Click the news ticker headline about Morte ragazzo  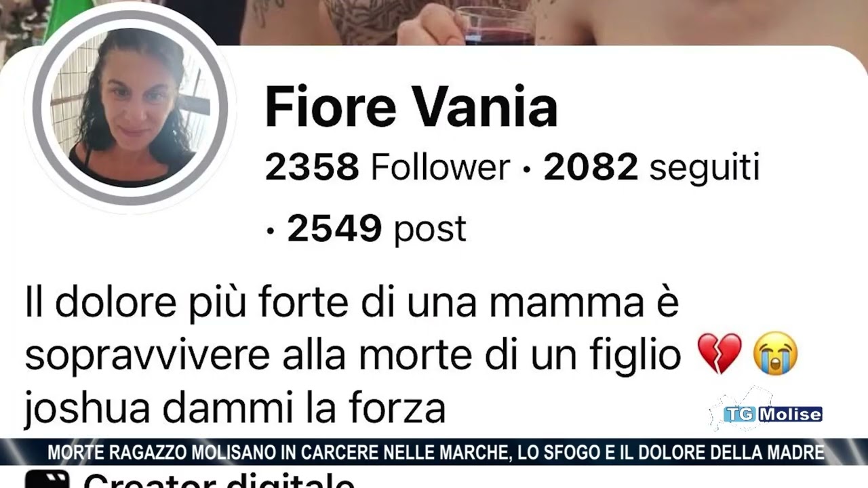coord(435,453)
